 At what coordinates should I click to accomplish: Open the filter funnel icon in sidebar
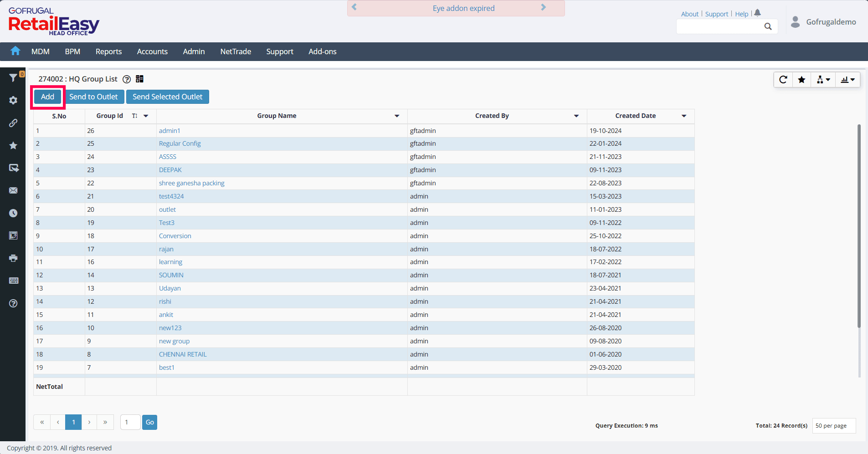13,78
